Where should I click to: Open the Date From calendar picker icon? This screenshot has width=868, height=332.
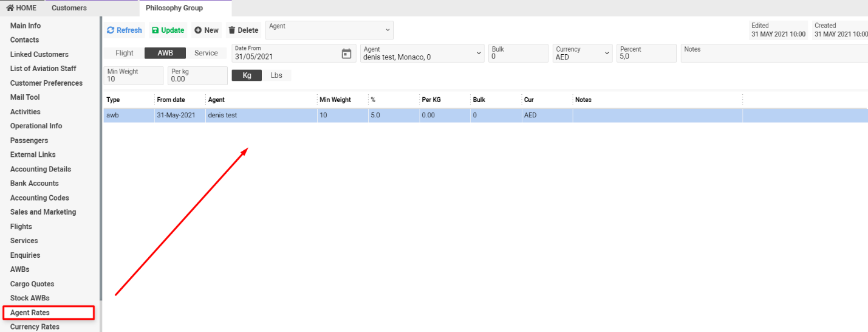[346, 54]
